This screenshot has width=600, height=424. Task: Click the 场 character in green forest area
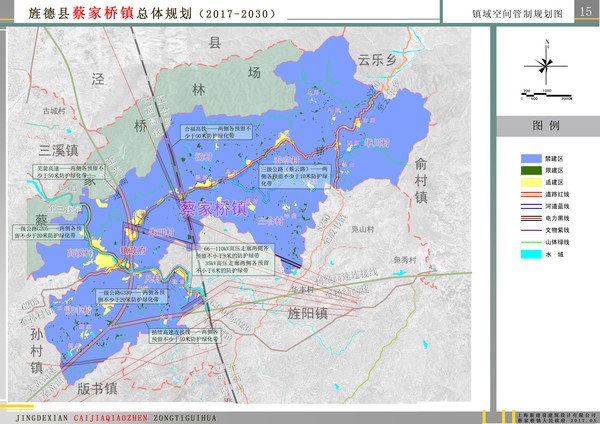(254, 72)
